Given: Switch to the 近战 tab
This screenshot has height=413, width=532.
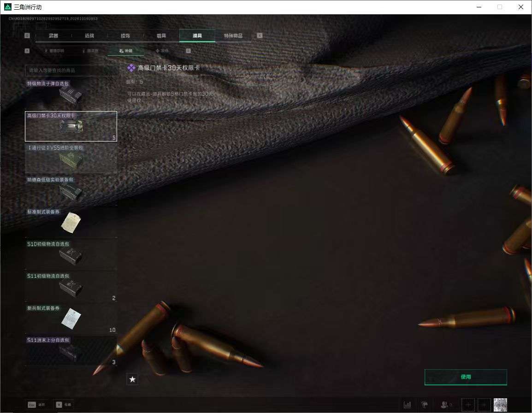Looking at the screenshot, I should (x=89, y=35).
